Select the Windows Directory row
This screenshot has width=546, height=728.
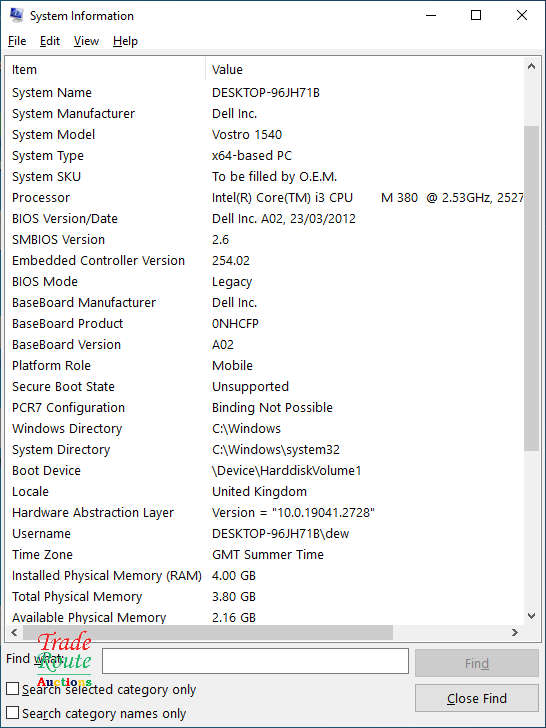coord(265,429)
